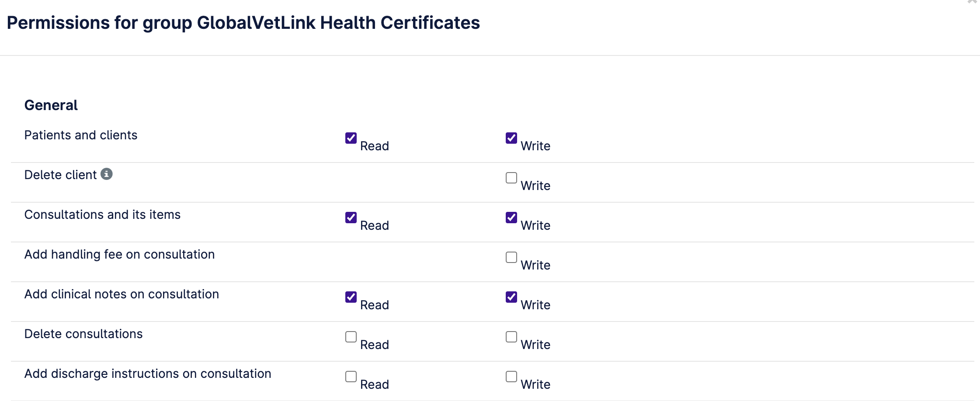Click the Delete consultations row label
Viewport: 980px width, 401px height.
(83, 334)
